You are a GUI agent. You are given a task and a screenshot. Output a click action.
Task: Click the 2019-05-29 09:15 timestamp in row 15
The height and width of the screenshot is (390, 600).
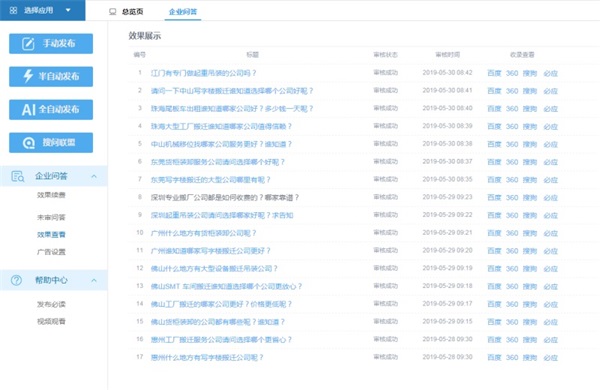[447, 321]
